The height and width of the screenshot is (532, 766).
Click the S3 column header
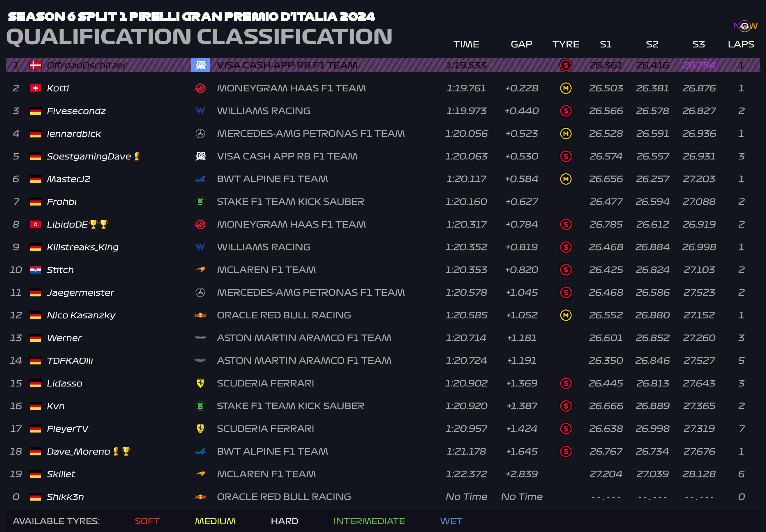699,44
